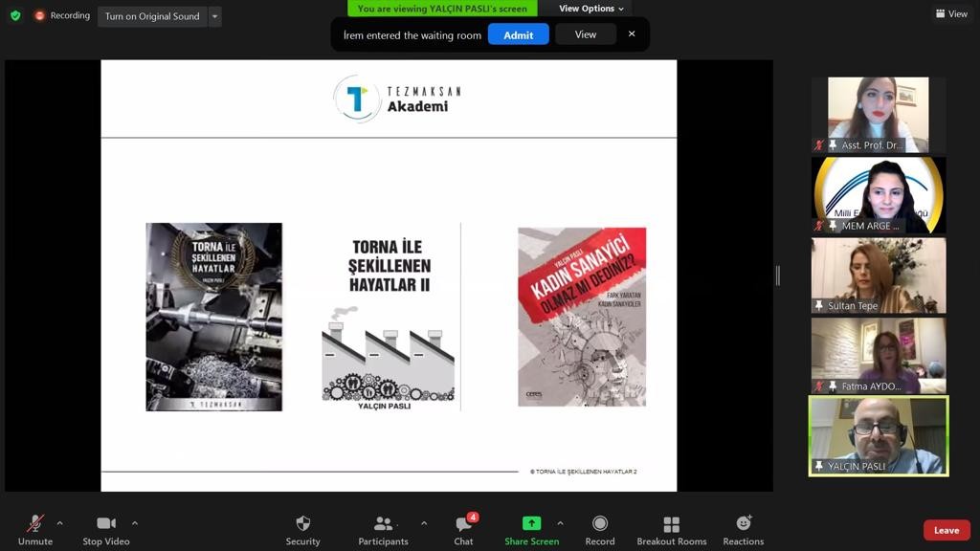The height and width of the screenshot is (551, 980).
Task: Open video options arrow next to Stop Video
Action: coord(135,523)
